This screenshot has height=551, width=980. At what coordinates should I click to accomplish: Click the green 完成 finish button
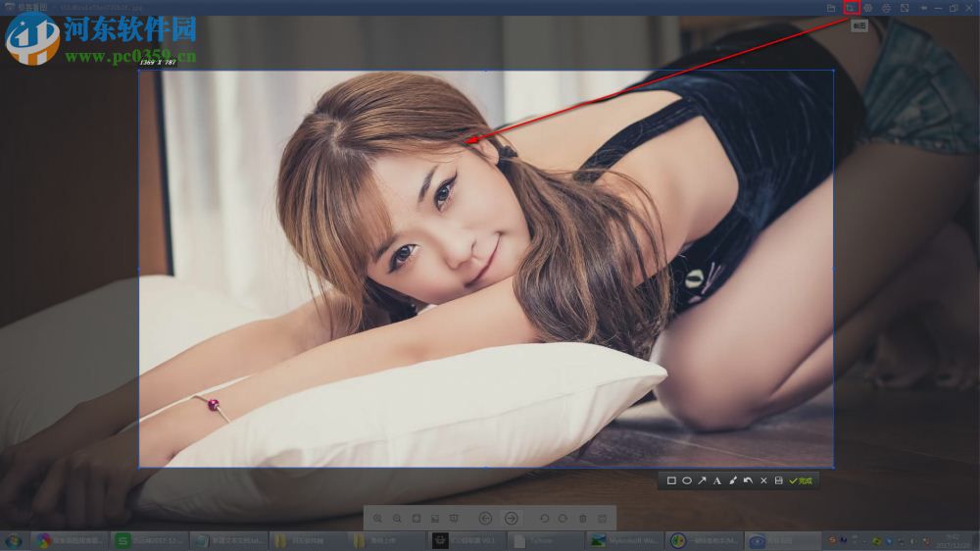[801, 480]
